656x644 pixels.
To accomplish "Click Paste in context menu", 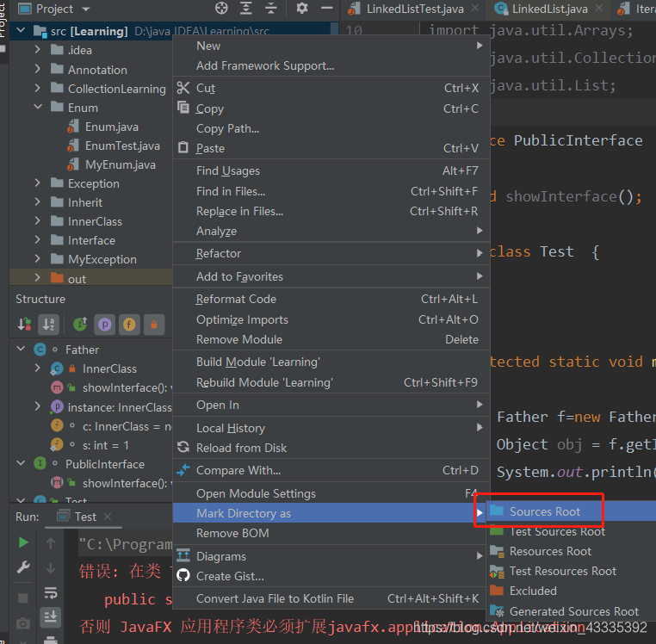I will tap(331, 148).
